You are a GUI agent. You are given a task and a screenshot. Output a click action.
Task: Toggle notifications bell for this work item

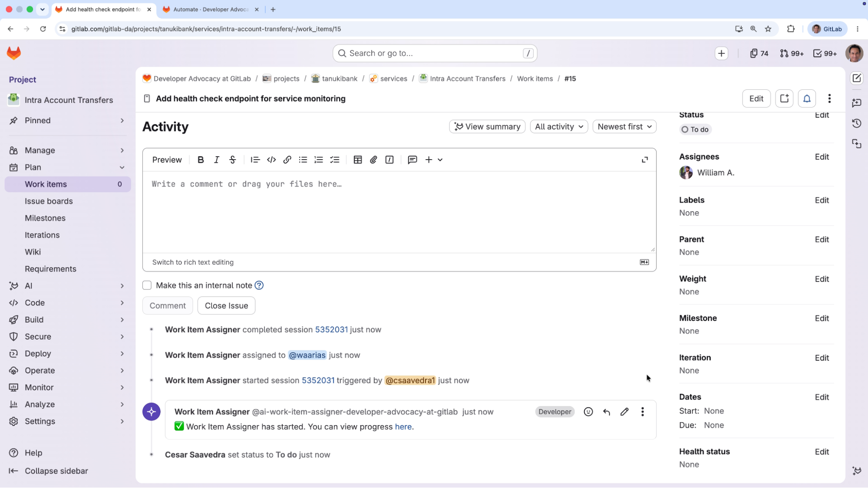click(807, 99)
